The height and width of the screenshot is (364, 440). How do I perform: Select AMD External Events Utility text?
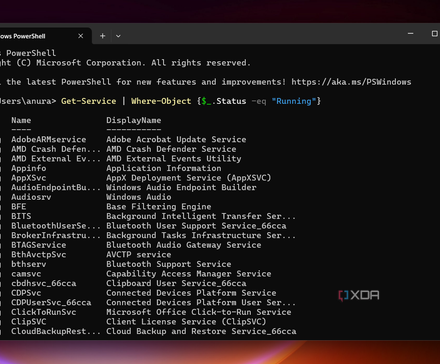pos(174,159)
